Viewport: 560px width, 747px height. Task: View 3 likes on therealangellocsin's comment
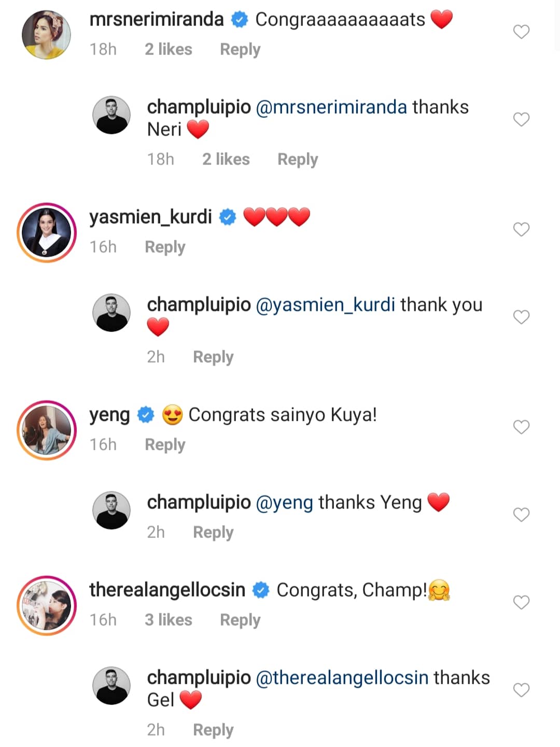coord(169,620)
